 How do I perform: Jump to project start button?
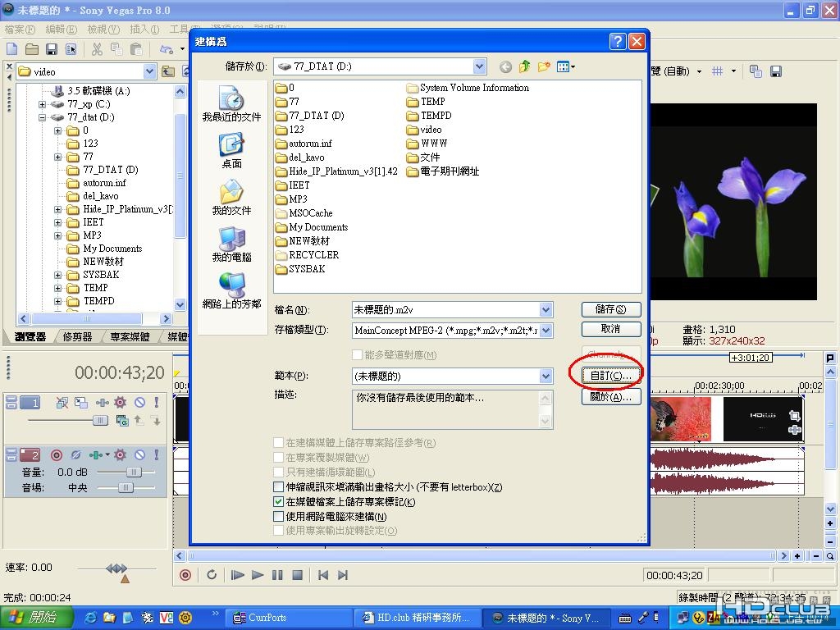[323, 575]
